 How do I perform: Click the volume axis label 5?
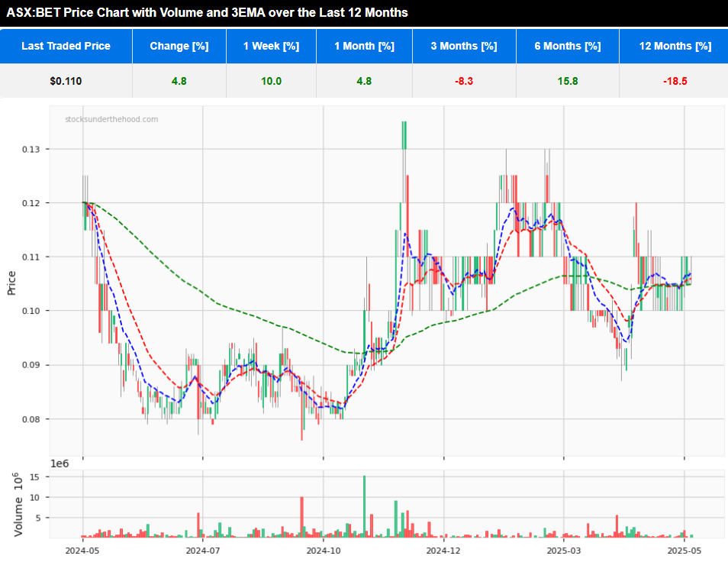(37, 518)
